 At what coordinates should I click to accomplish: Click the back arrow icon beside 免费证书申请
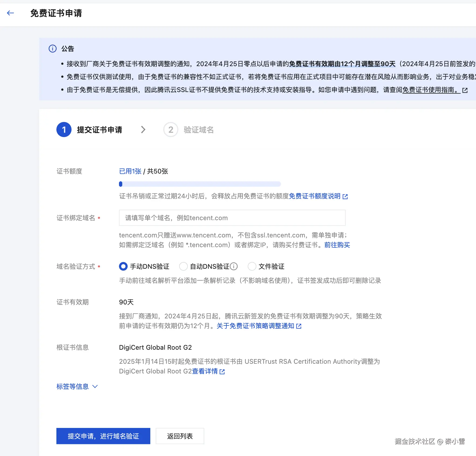click(10, 13)
